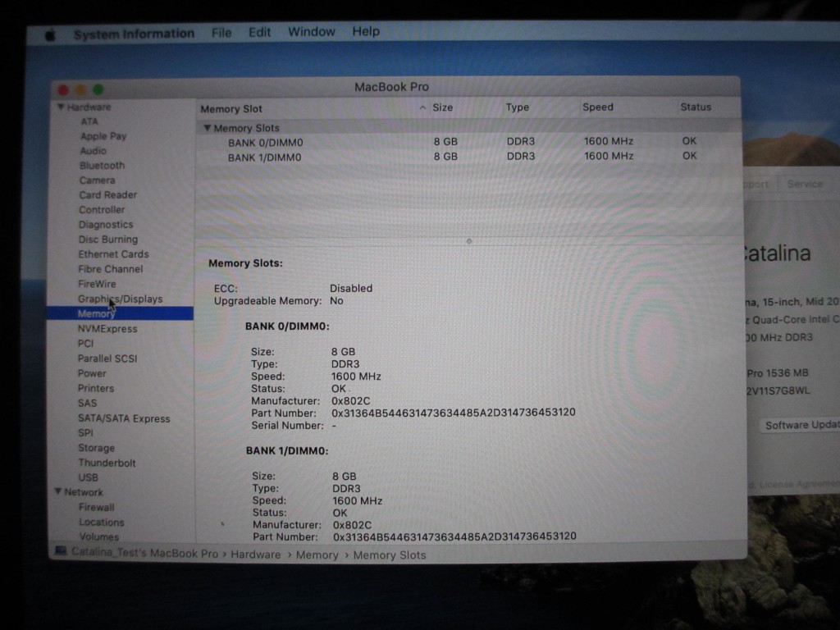Screen dimensions: 840x630
Task: Select the BANK 0/DIMM0 table row
Action: [468, 142]
